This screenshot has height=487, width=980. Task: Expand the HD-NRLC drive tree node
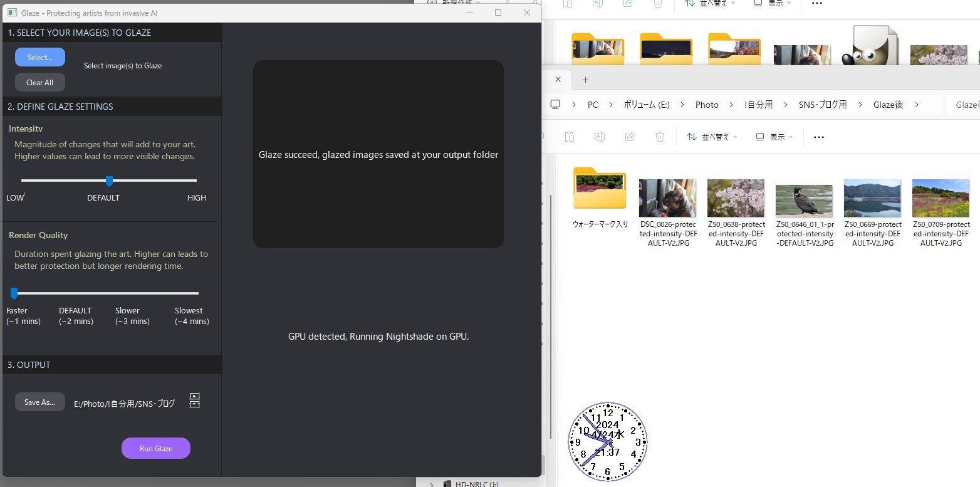pyautogui.click(x=431, y=484)
